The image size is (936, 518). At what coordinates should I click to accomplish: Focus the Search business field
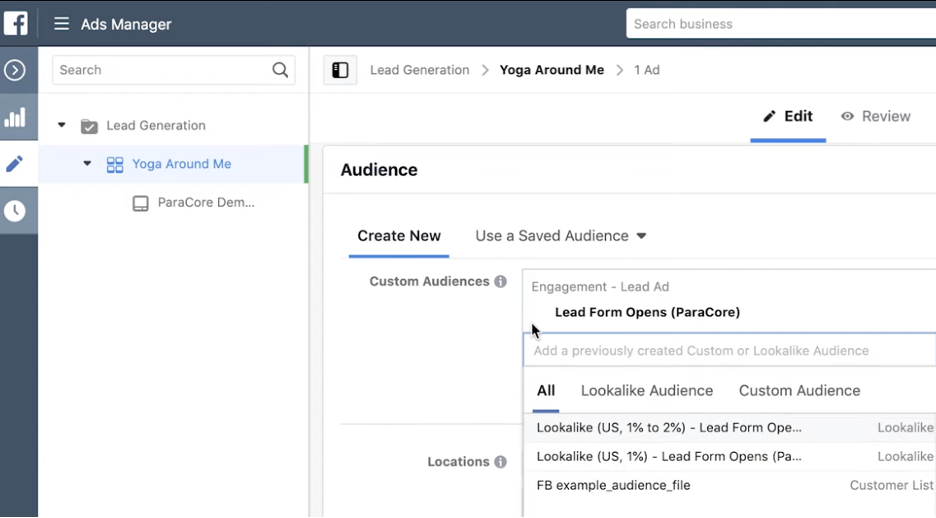pyautogui.click(x=781, y=24)
